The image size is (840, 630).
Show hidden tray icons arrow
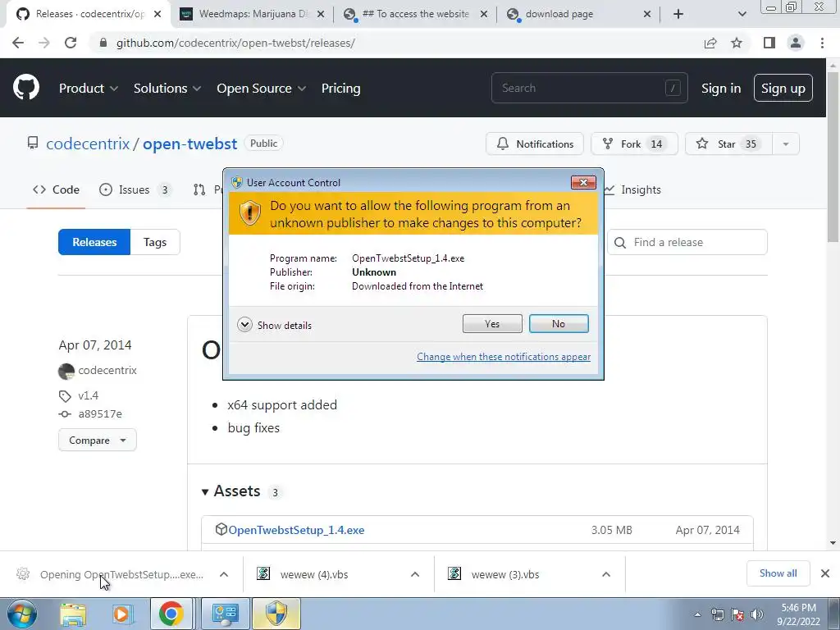pyautogui.click(x=697, y=614)
